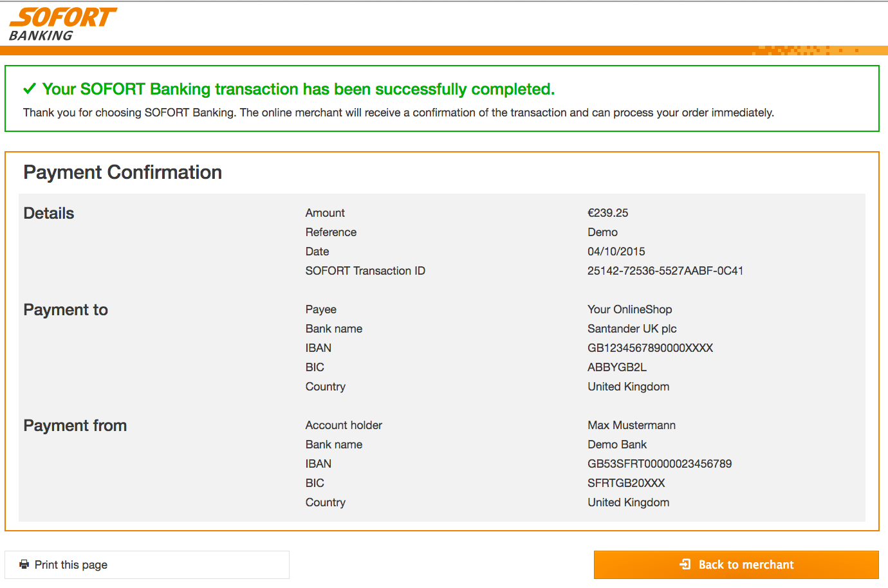Viewport: 888px width, 588px height.
Task: Click the Demo Bank value
Action: pyautogui.click(x=617, y=445)
